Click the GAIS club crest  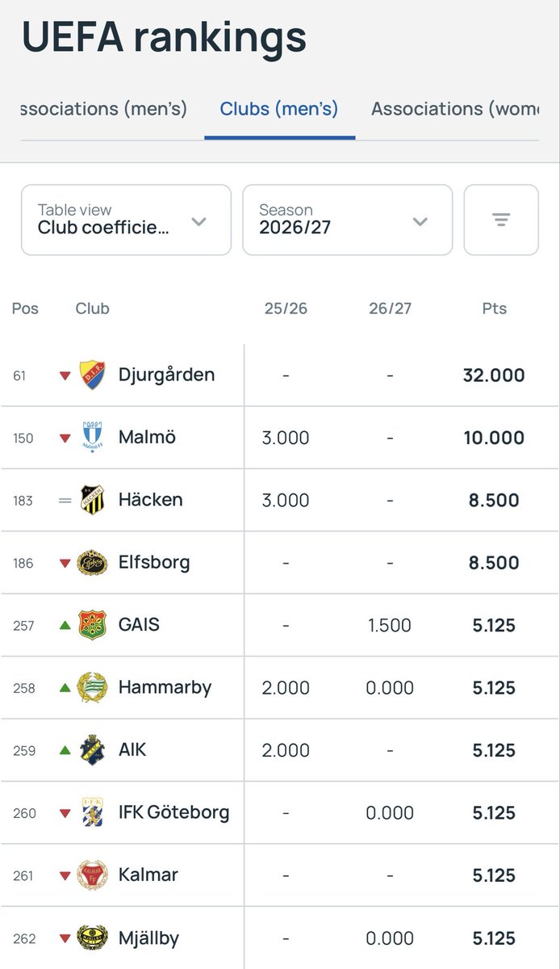click(x=92, y=625)
